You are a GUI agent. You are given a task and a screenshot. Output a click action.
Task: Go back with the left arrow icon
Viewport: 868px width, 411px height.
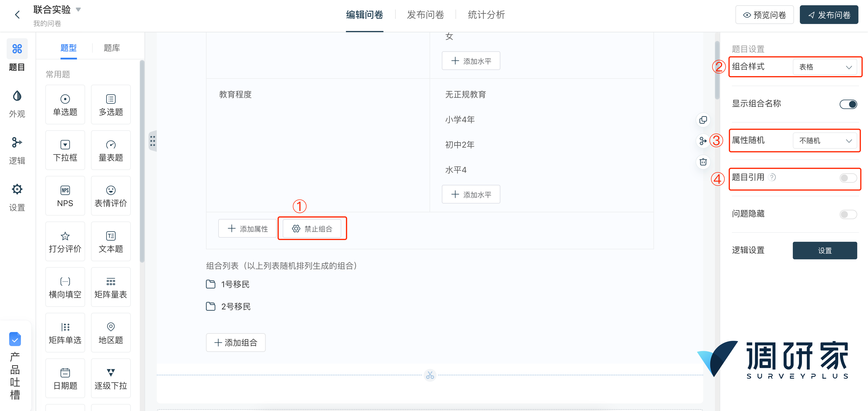point(17,15)
